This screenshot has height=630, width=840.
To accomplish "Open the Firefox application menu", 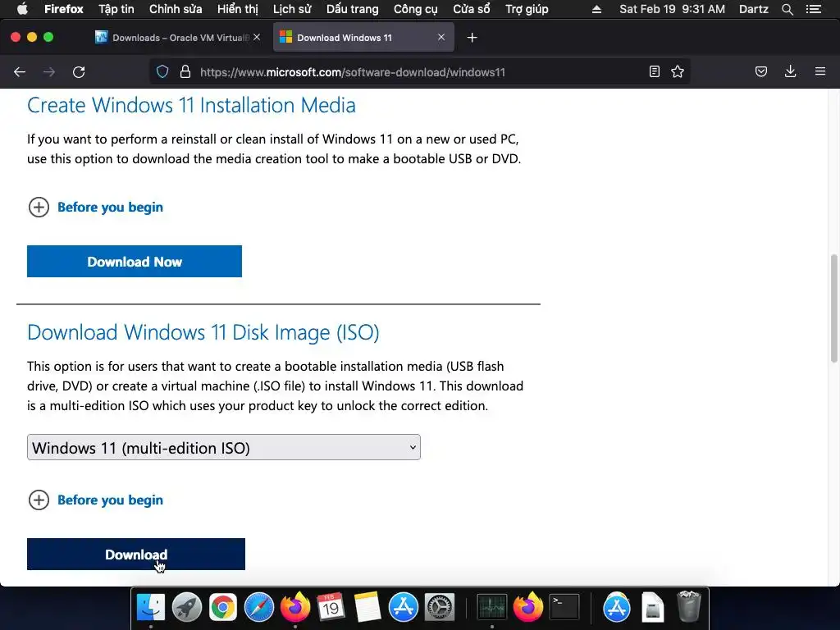I will [64, 9].
